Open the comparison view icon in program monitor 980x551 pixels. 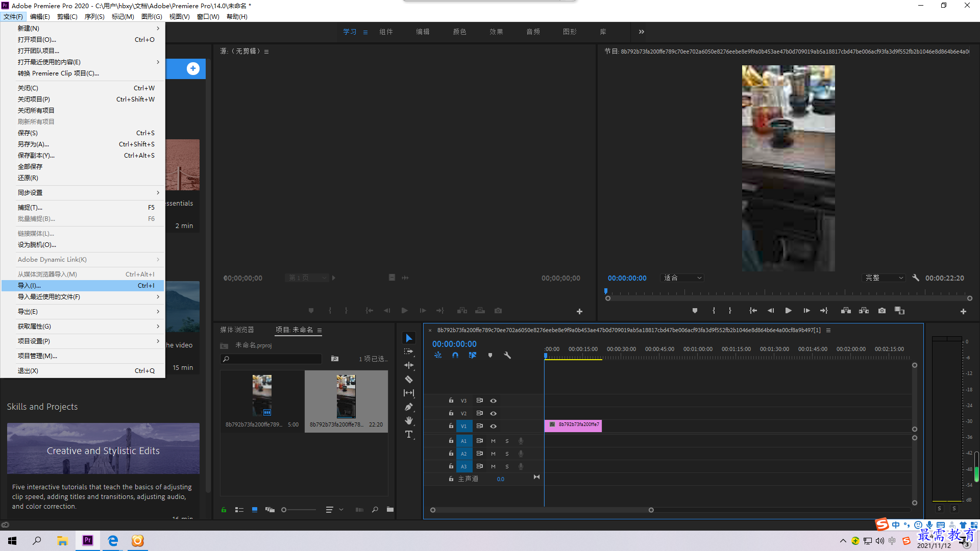899,310
